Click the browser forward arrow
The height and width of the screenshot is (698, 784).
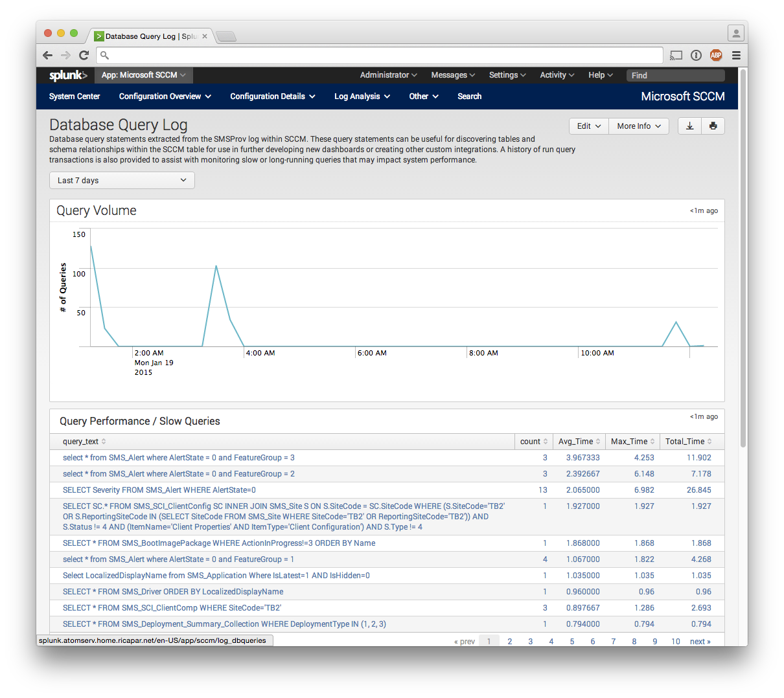(65, 55)
